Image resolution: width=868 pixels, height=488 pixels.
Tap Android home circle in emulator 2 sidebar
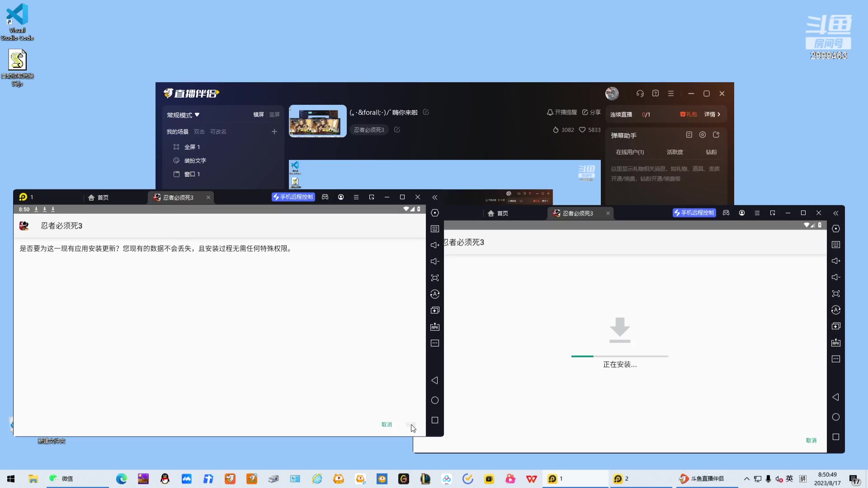coord(836,417)
